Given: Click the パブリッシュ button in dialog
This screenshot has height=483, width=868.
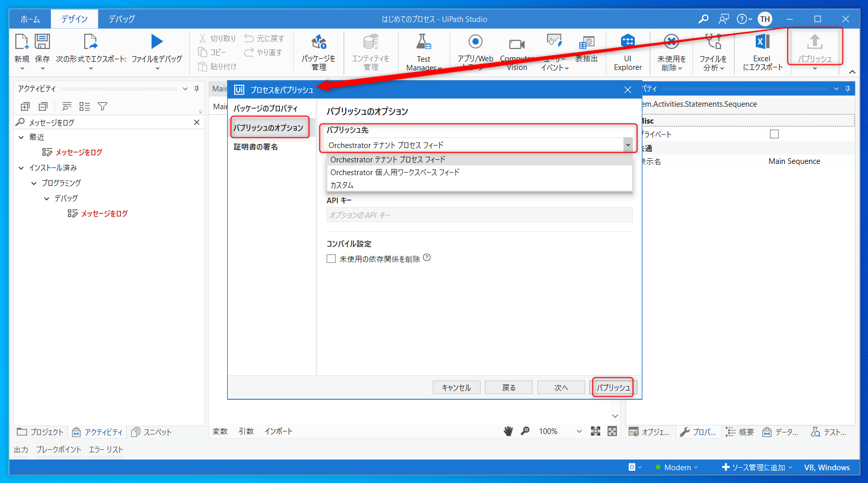Looking at the screenshot, I should point(613,388).
